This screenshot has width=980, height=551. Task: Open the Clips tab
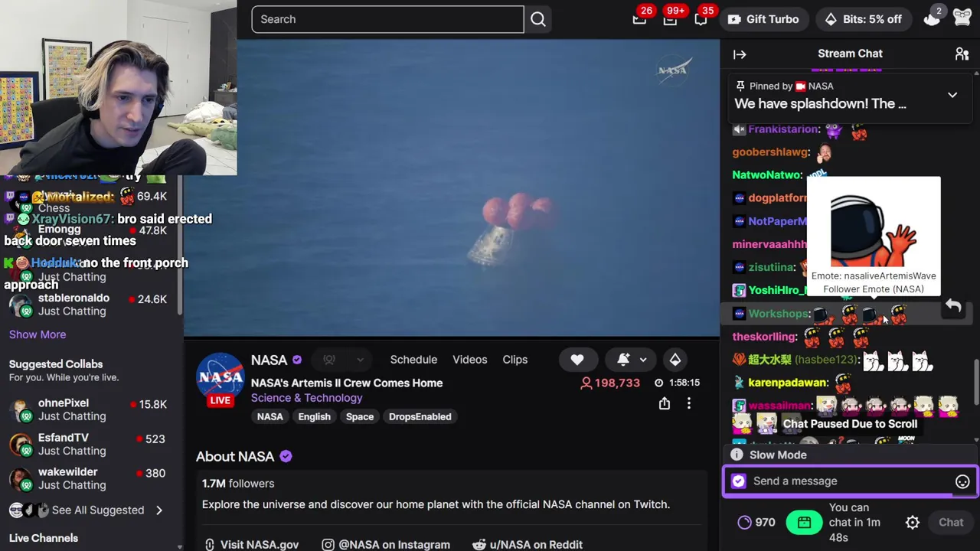point(514,360)
